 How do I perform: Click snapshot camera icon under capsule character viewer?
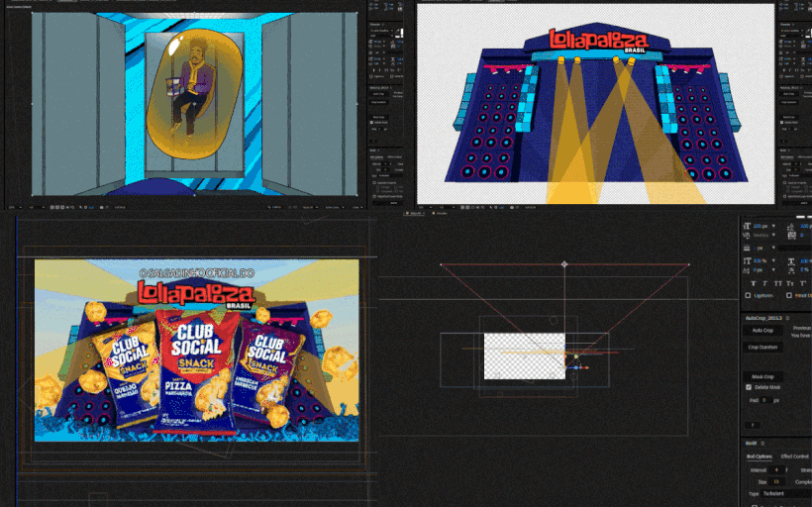[101, 207]
